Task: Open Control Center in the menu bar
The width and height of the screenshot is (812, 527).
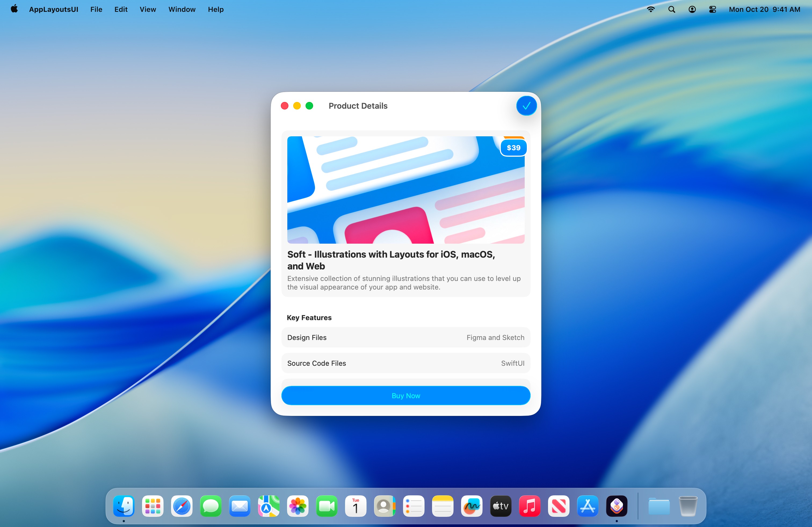Action: [x=712, y=9]
